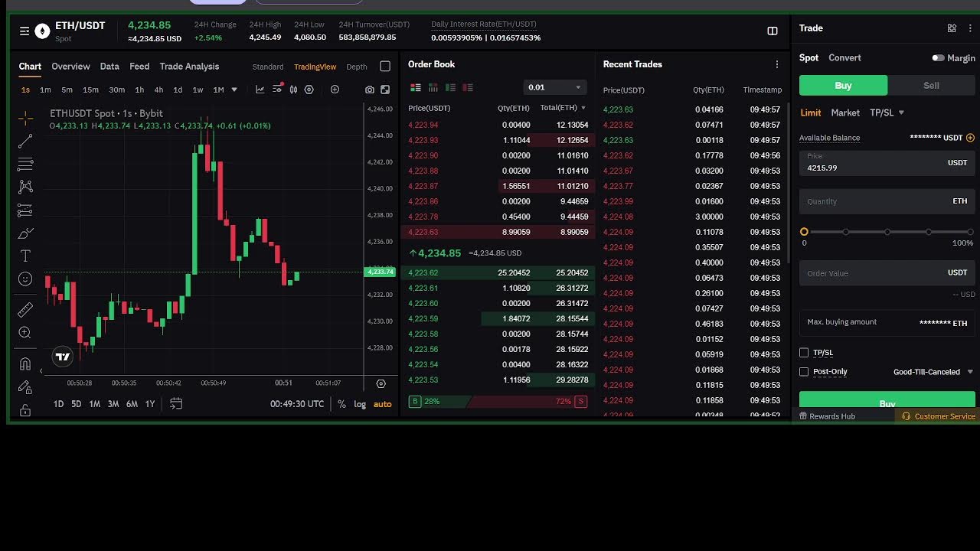Click the buy/sell ratio bar
The image size is (980, 551).
tap(498, 402)
